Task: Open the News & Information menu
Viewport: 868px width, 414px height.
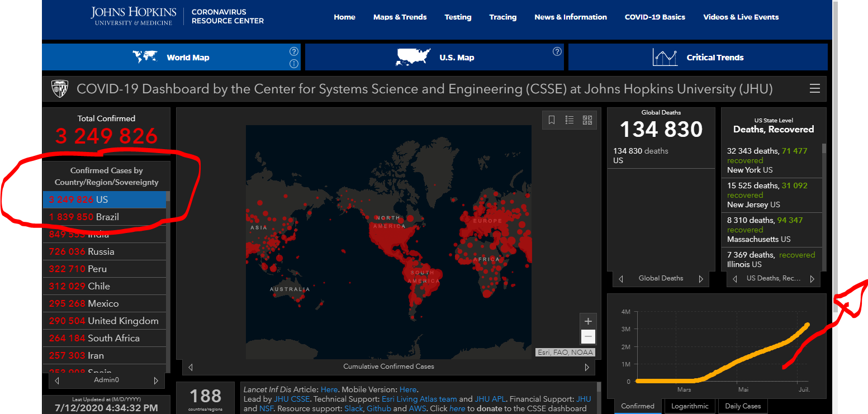Action: 571,17
